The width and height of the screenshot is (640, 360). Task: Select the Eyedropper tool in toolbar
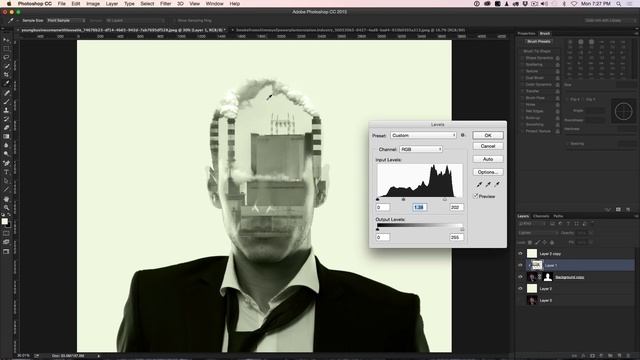pyautogui.click(x=6, y=83)
